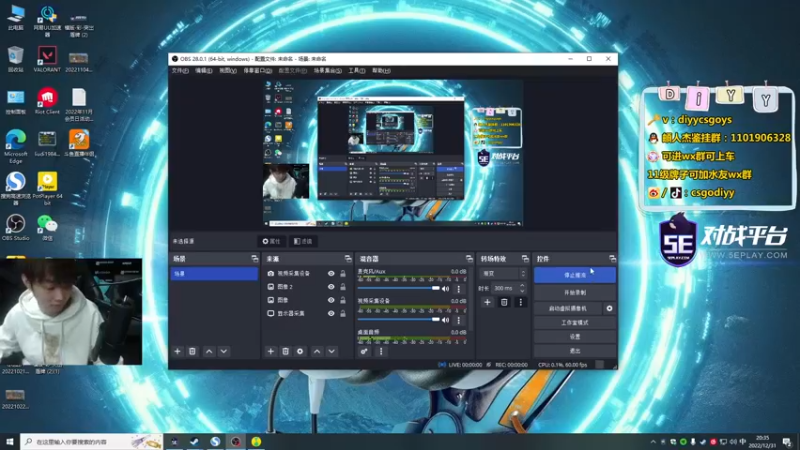Click the Windows taskbar search box

(91, 441)
